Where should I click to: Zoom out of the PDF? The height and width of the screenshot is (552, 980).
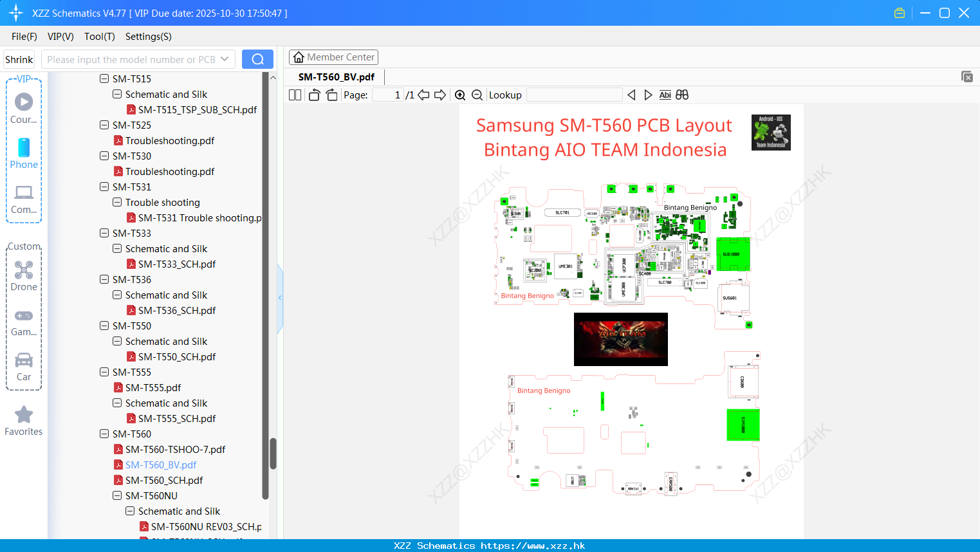pyautogui.click(x=477, y=95)
